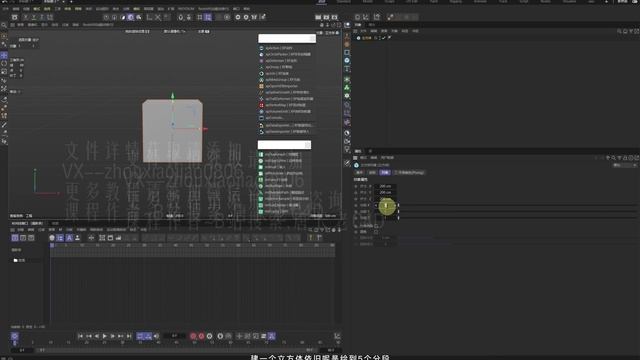Open the viewport hamburger menu
Image resolution: width=640 pixels, height=360 pixels.
click(x=13, y=25)
